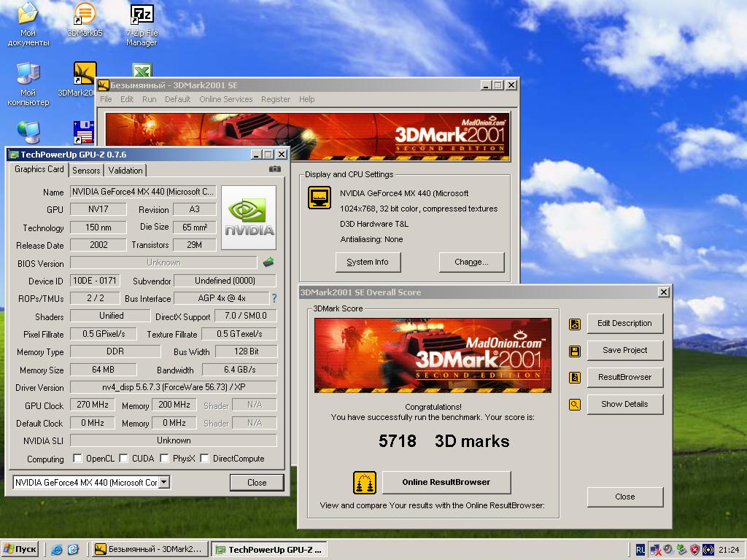Enable the DirectCompute checkbox
747x560 pixels.
click(x=204, y=458)
